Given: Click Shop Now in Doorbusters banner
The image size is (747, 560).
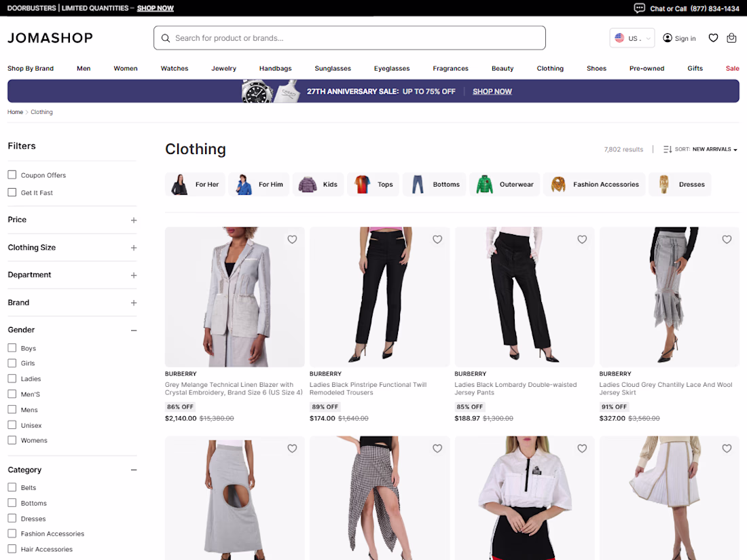Looking at the screenshot, I should [156, 8].
